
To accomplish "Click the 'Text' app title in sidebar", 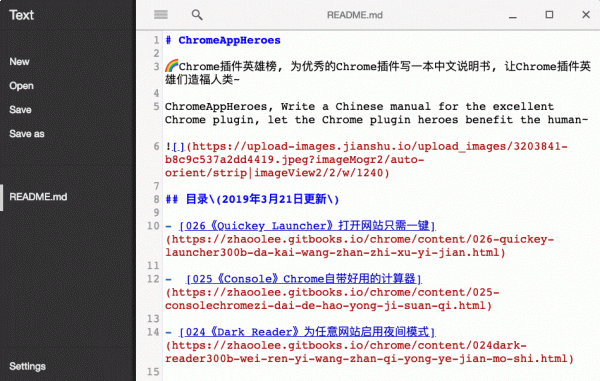I will click(x=22, y=15).
